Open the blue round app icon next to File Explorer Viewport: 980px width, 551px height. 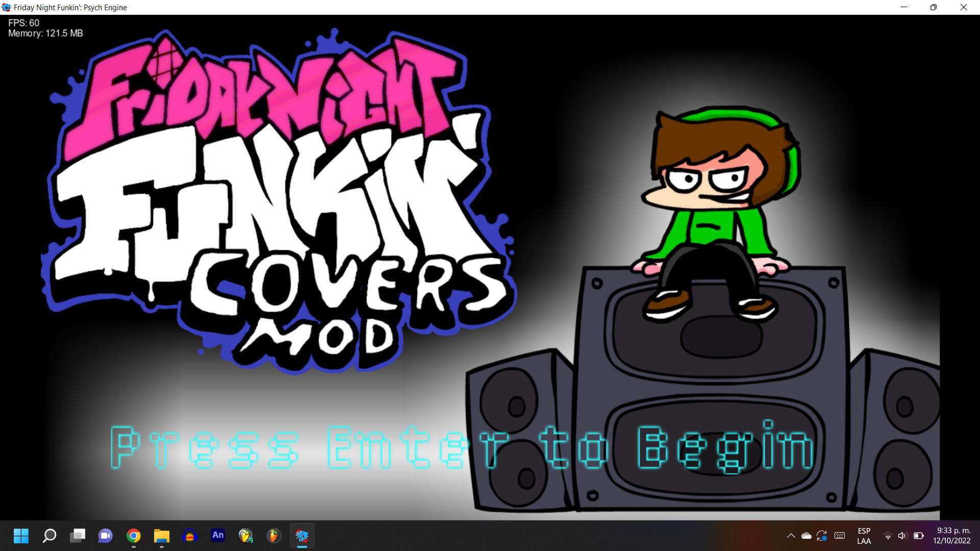190,536
